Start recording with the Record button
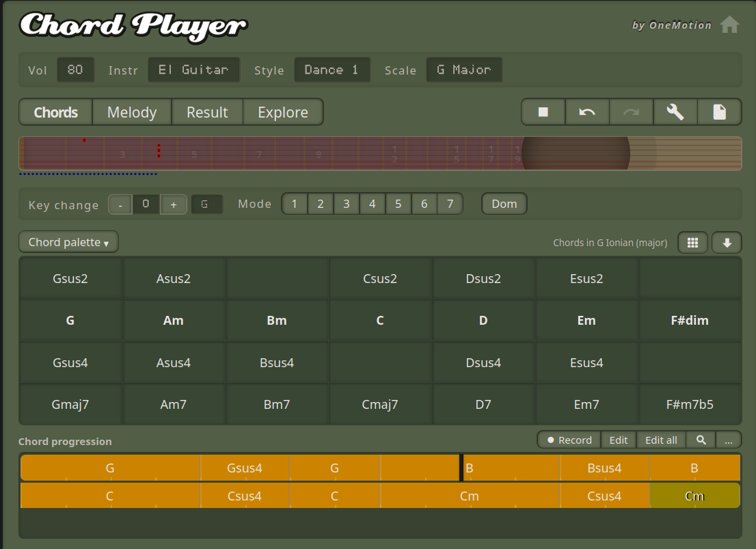The height and width of the screenshot is (549, 756). tap(569, 440)
